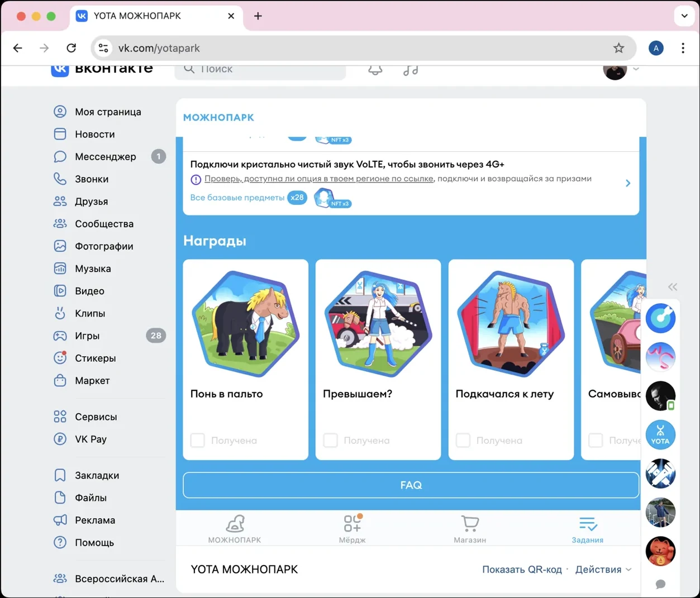Go back with the browser arrow
Viewport: 700px width, 598px height.
tap(18, 48)
